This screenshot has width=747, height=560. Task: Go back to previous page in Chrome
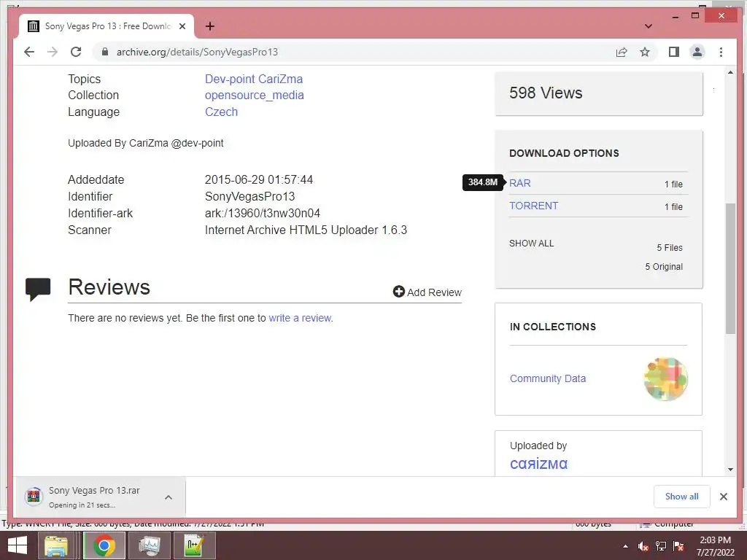point(29,52)
